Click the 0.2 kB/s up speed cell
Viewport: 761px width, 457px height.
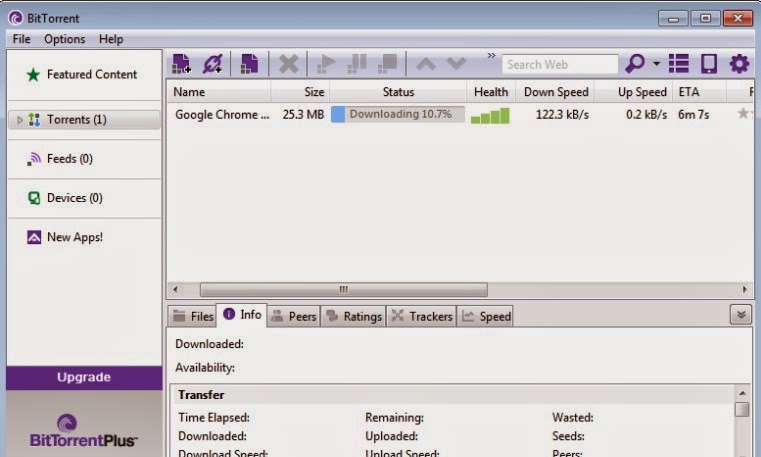646,115
